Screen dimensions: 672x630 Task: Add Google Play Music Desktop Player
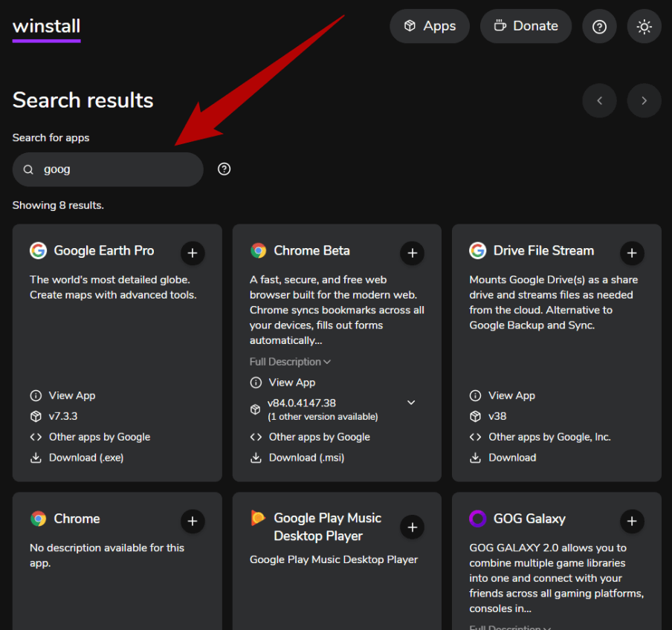click(x=412, y=527)
